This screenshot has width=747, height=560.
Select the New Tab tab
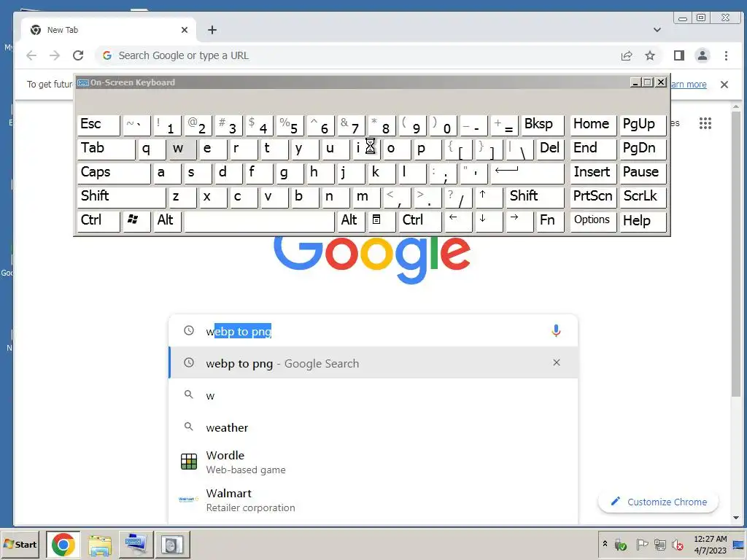tap(109, 30)
